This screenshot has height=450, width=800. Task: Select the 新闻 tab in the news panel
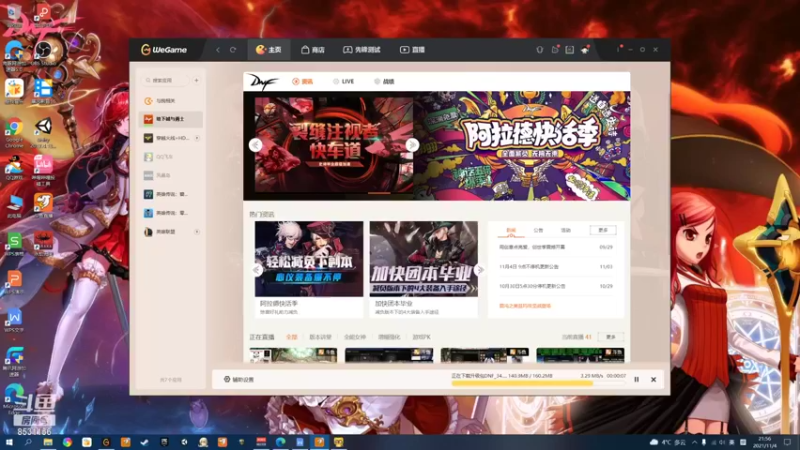pyautogui.click(x=511, y=231)
